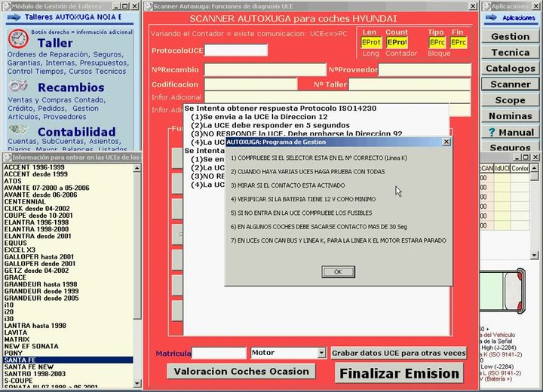543x392 pixels.
Task: Open the Gestion application
Action: (510, 36)
